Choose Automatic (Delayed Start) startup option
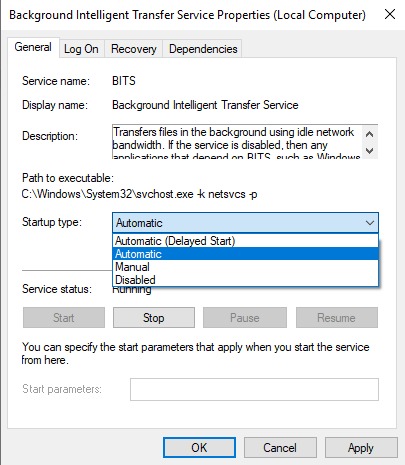405x465 pixels. pos(245,241)
